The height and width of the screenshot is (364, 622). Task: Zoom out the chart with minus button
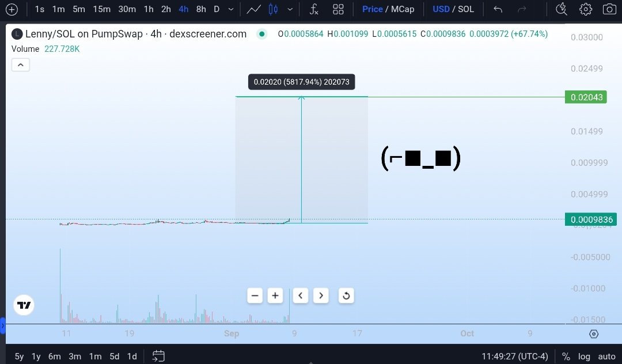pyautogui.click(x=255, y=296)
